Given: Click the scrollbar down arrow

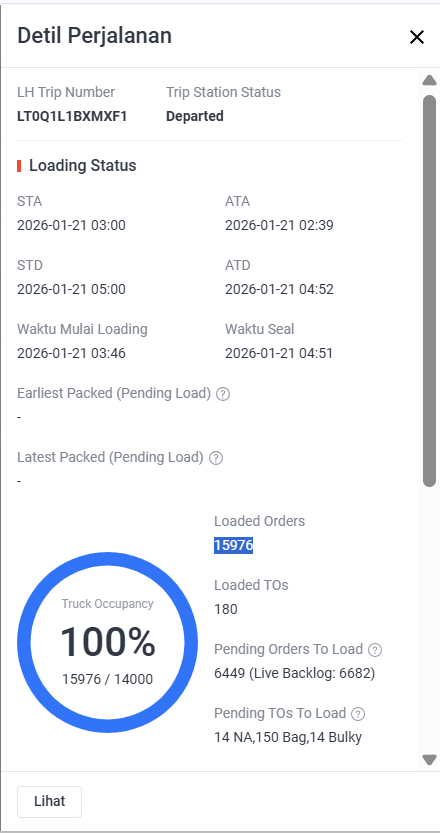Looking at the screenshot, I should 429,760.
